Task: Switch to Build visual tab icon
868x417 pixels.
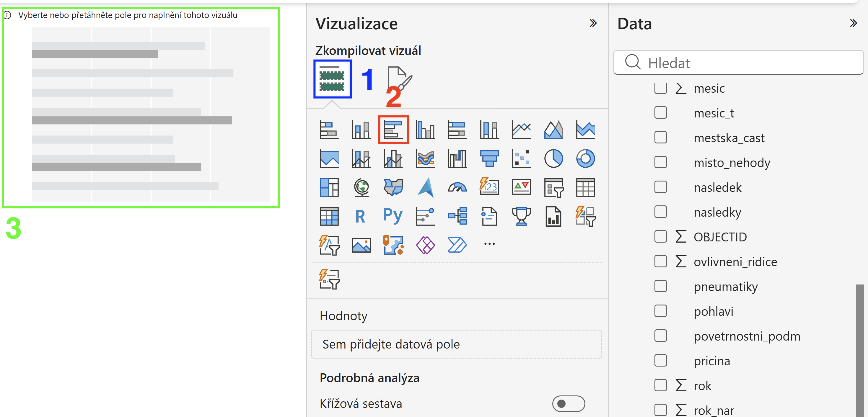Action: [332, 79]
